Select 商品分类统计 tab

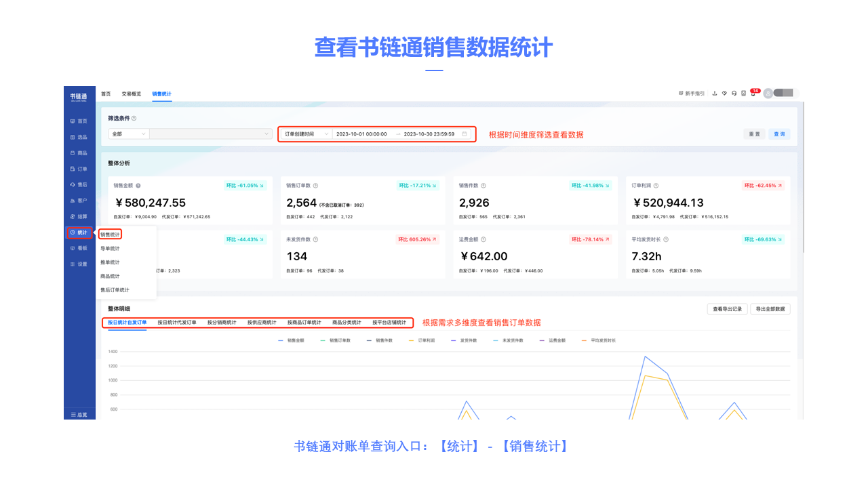[x=347, y=323]
